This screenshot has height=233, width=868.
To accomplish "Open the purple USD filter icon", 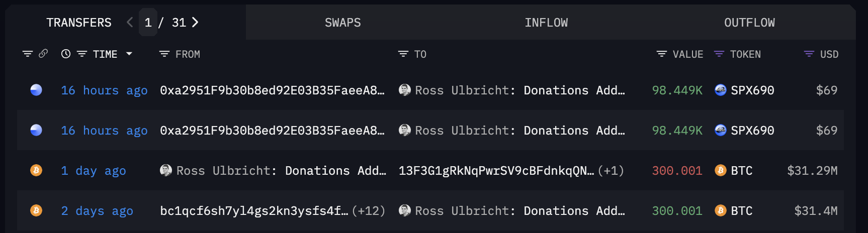I will 809,54.
